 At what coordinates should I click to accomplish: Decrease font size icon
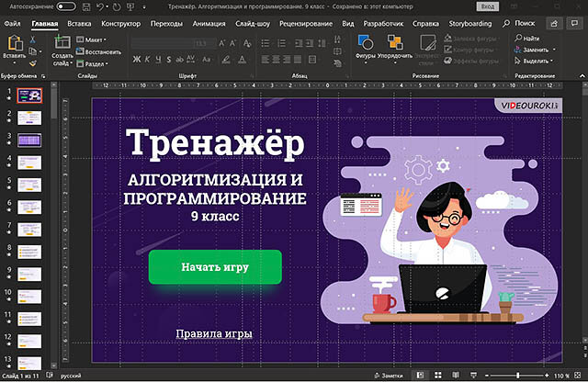click(232, 43)
